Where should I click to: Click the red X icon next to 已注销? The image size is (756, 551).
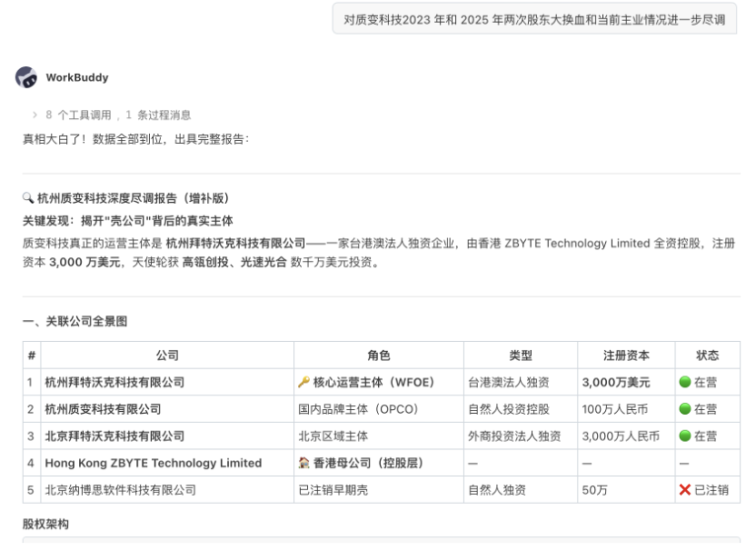tap(685, 490)
